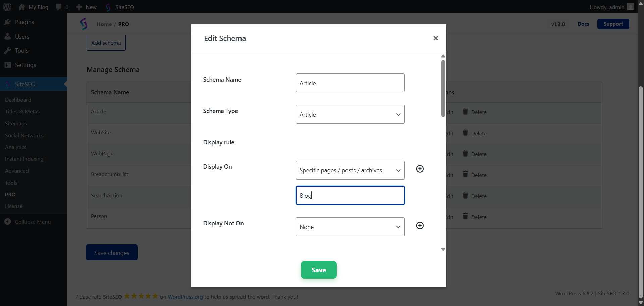Click the Schema Name text field
644x306 pixels.
[x=350, y=83]
